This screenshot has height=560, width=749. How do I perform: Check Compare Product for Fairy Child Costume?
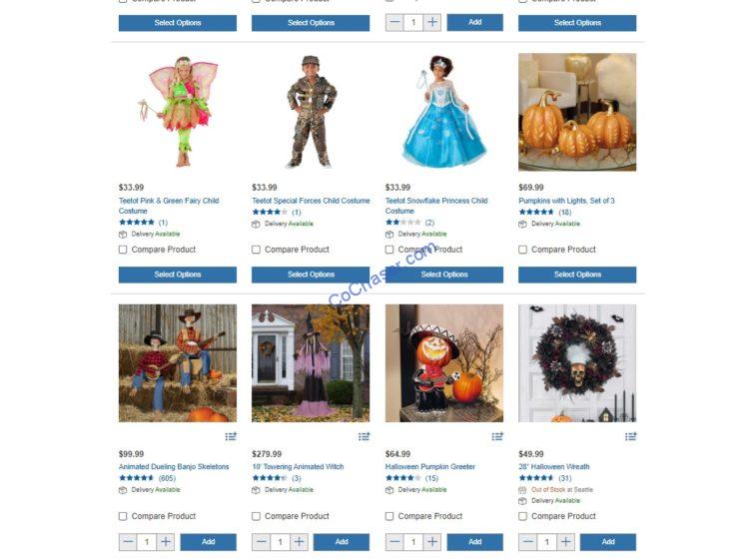click(x=123, y=250)
